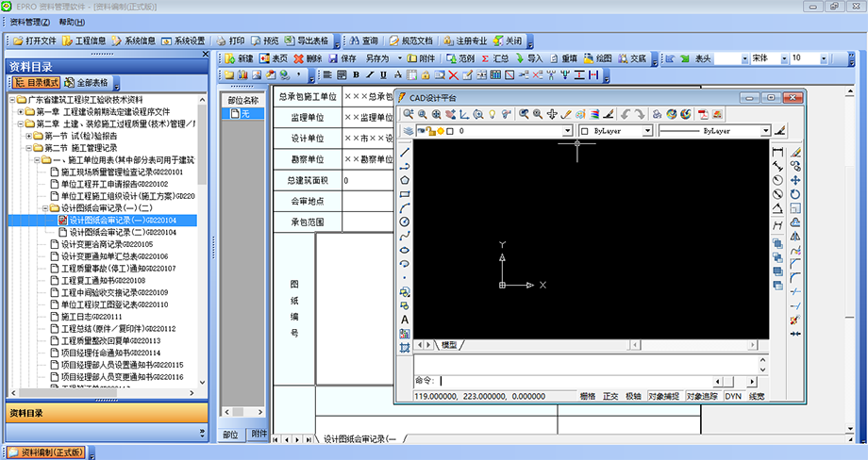Toggle 目录模式 directory mode view

[x=37, y=82]
